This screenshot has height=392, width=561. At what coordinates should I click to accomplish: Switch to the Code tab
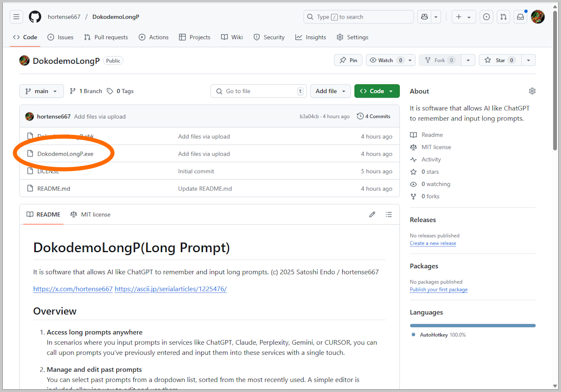[25, 37]
